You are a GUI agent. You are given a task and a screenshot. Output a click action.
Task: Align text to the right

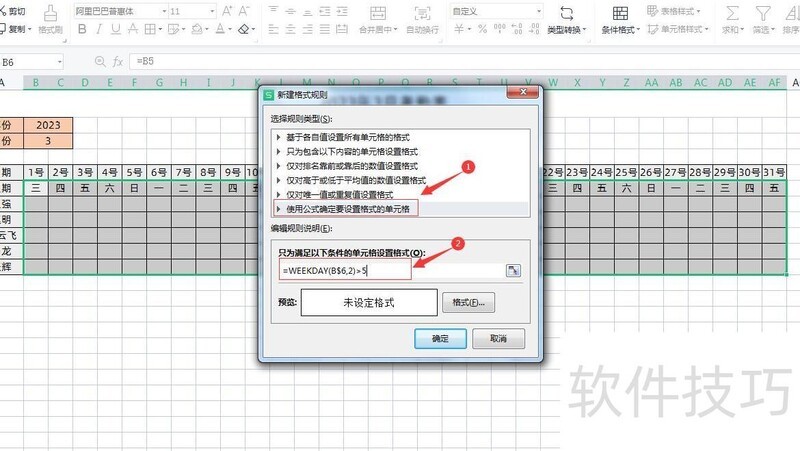point(308,29)
